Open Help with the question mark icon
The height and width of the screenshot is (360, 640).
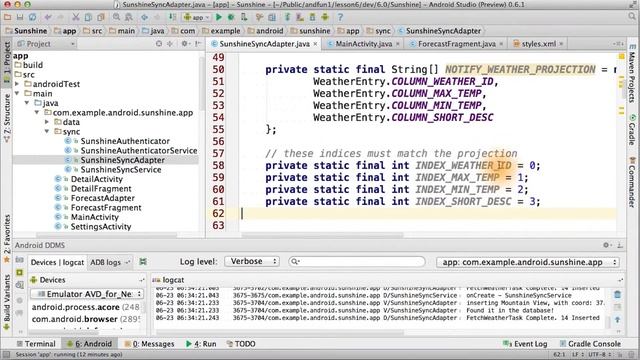click(x=340, y=17)
